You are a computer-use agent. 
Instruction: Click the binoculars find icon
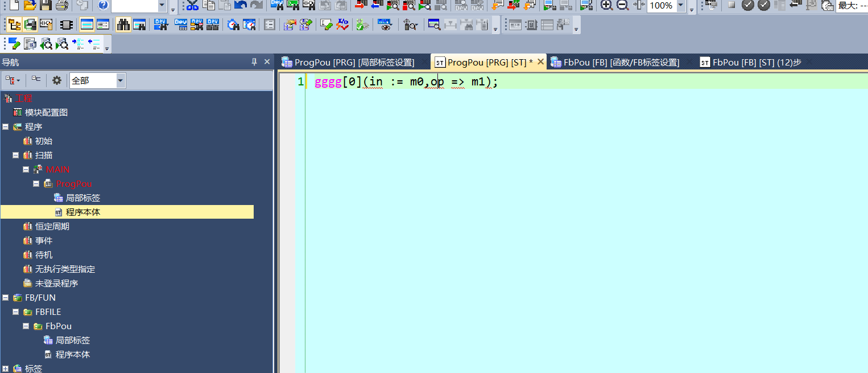123,25
